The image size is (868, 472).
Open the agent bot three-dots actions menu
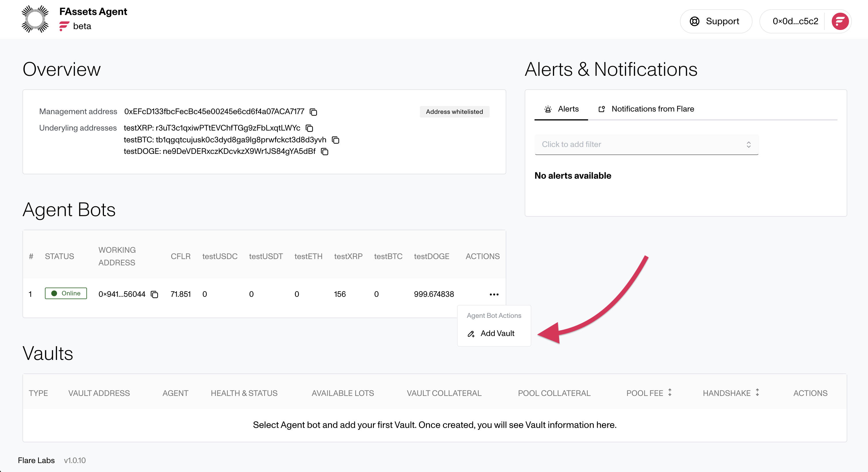494,295
